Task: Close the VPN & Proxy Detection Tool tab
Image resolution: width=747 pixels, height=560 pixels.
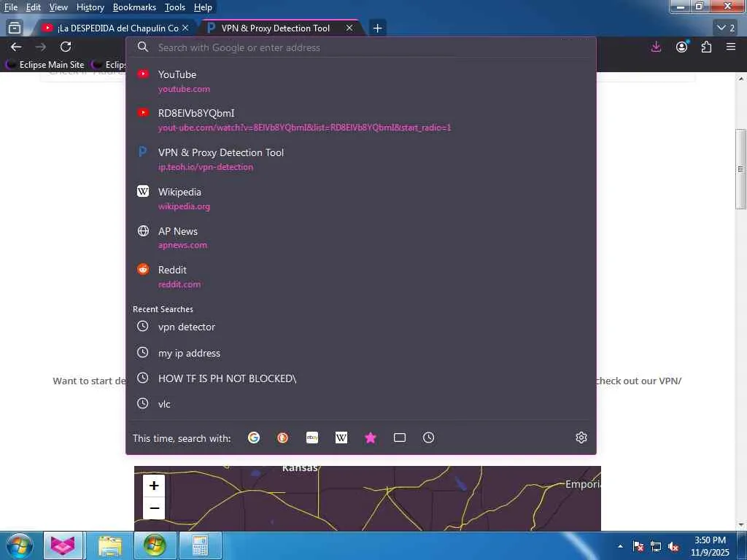Action: click(349, 28)
